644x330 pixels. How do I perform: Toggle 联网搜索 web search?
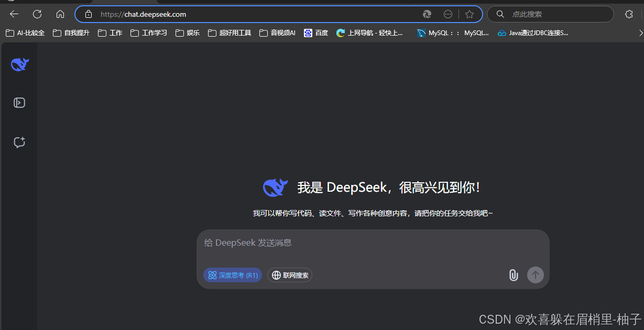coord(290,275)
